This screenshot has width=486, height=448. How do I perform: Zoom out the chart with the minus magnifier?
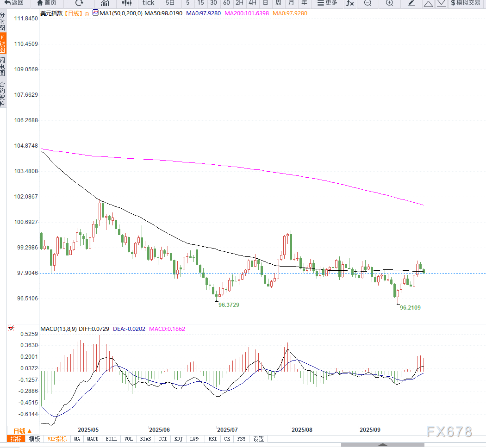pyautogui.click(x=368, y=3)
